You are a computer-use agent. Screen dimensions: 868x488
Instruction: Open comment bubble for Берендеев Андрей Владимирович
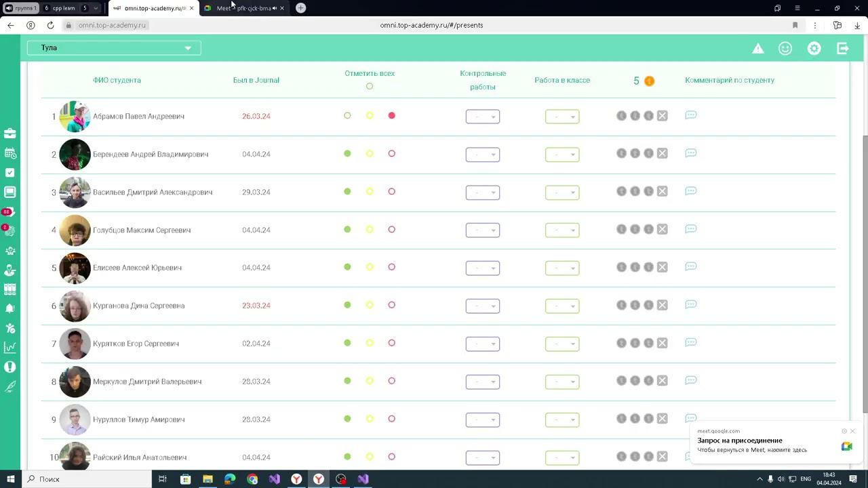pyautogui.click(x=691, y=153)
